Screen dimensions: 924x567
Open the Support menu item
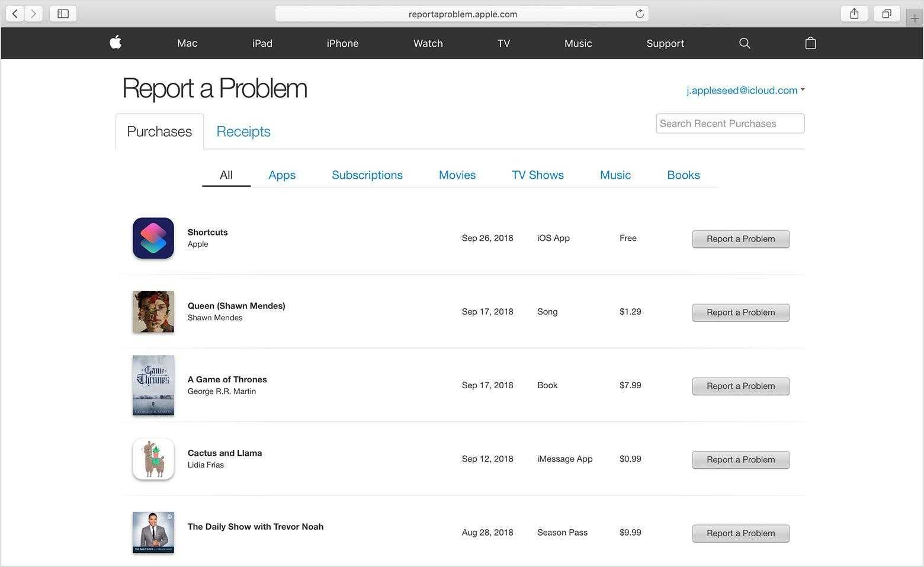665,43
